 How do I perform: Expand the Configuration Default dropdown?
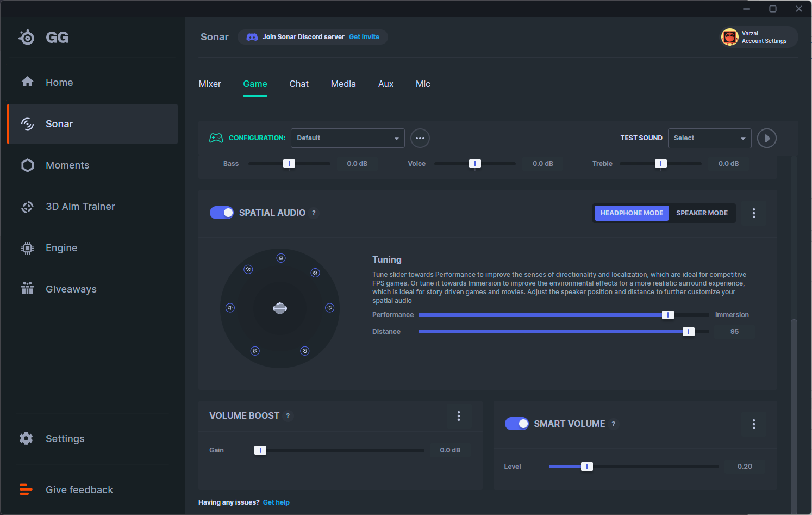[348, 138]
